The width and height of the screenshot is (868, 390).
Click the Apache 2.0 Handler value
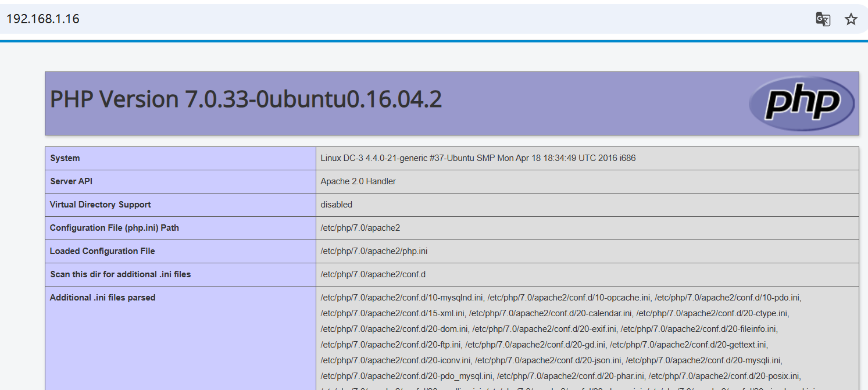click(x=358, y=181)
